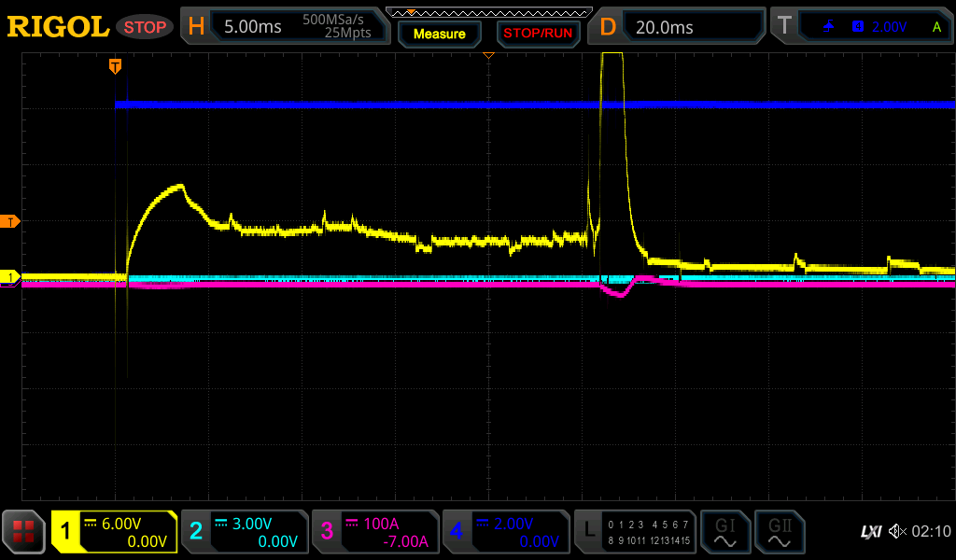The height and width of the screenshot is (560, 956).
Task: Click the GII signal generator icon
Action: click(x=780, y=532)
